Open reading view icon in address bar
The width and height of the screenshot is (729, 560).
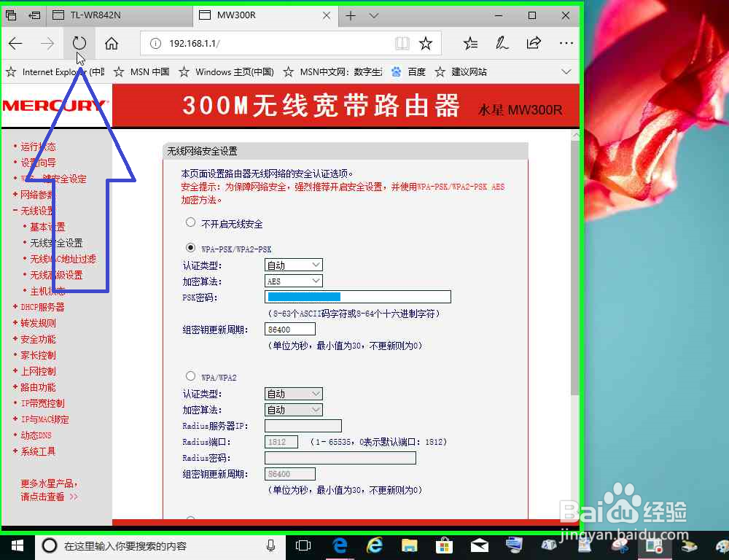(402, 44)
